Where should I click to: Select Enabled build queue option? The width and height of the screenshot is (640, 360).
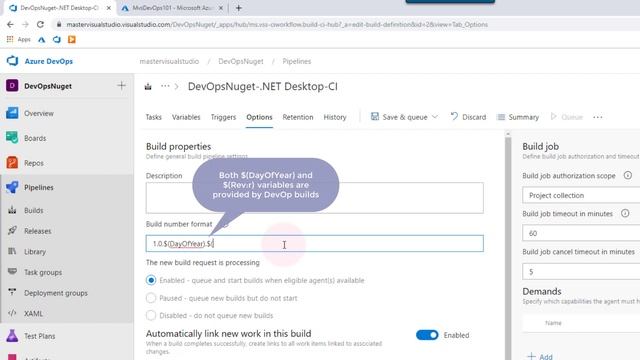(x=151, y=280)
